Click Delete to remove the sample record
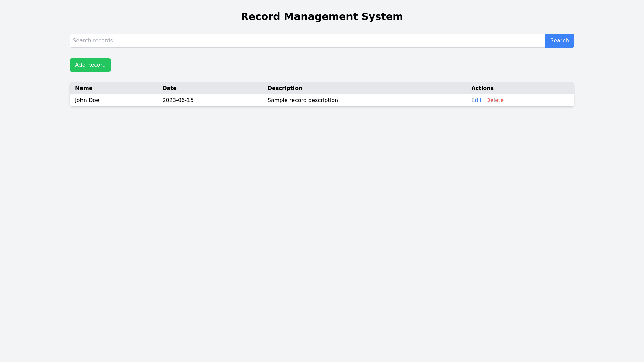The width and height of the screenshot is (644, 362). pyautogui.click(x=495, y=100)
